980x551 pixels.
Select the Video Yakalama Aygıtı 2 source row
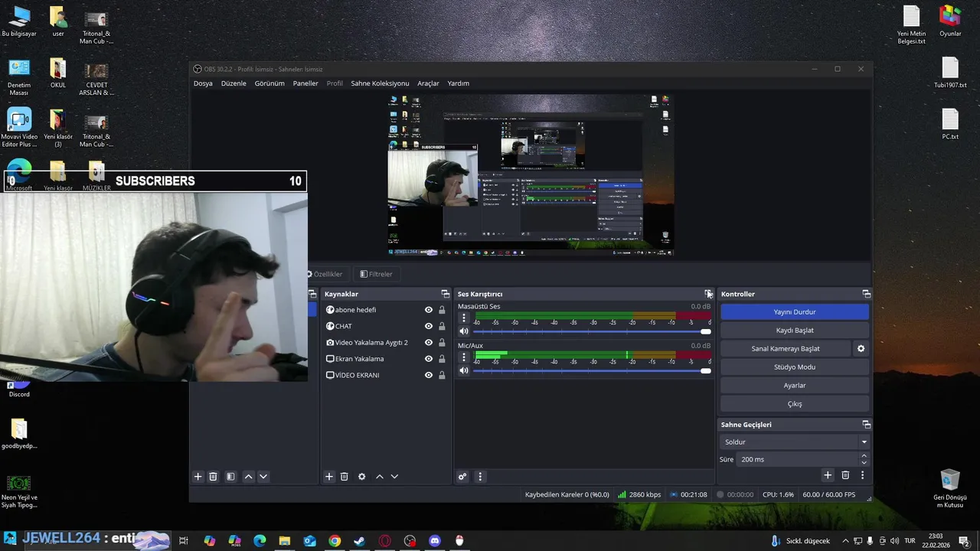(x=385, y=343)
